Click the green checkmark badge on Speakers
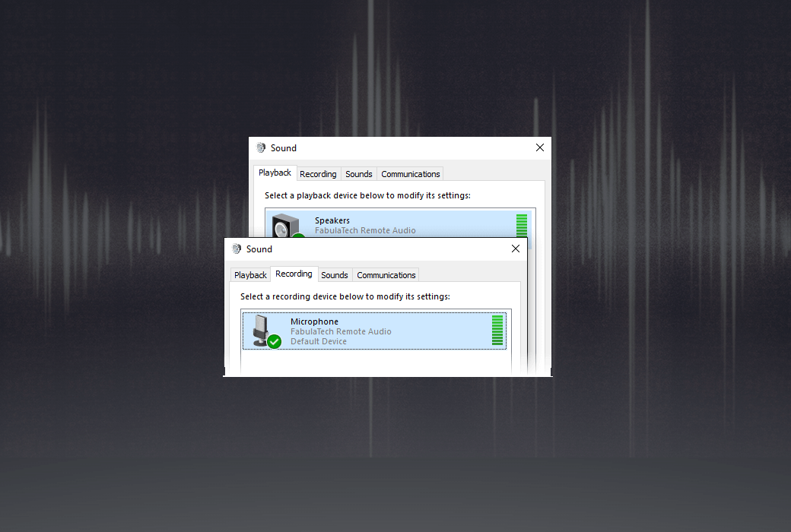Screen dimensions: 791x532 tap(299, 237)
